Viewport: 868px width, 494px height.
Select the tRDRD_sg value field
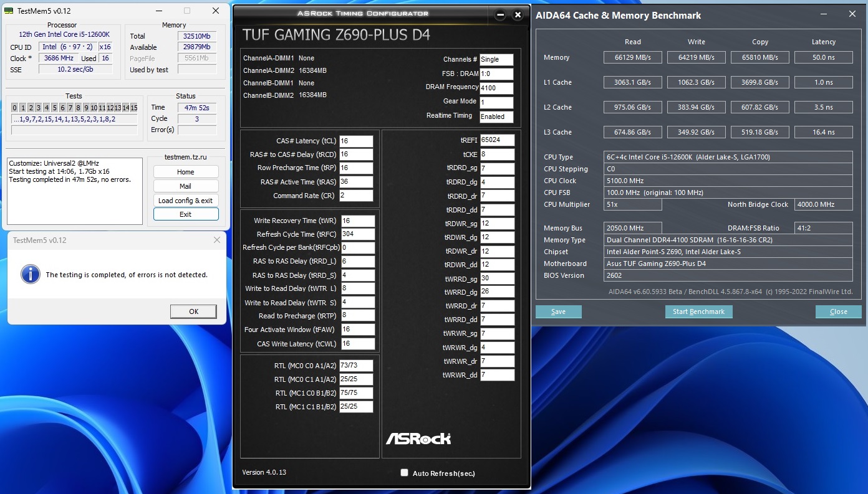[497, 169]
